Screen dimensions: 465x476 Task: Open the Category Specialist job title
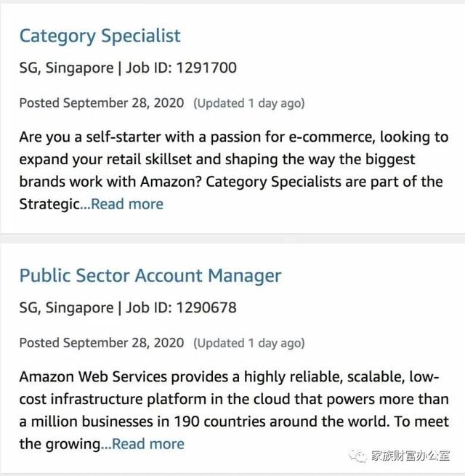coord(100,36)
